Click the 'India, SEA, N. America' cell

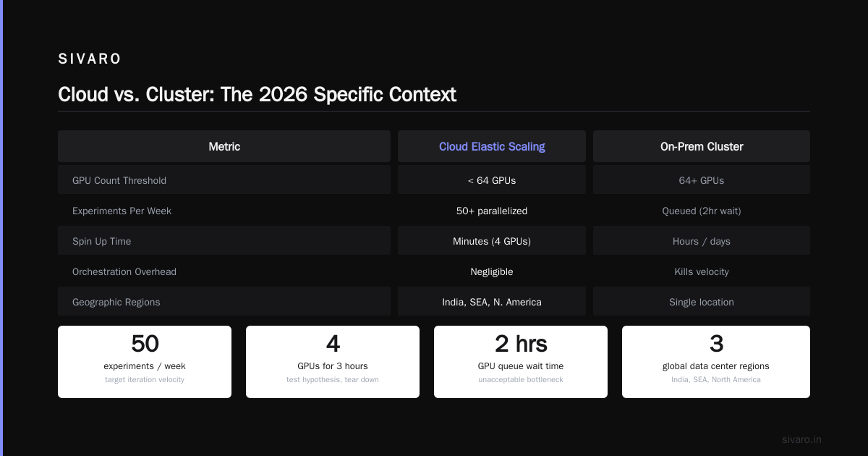pyautogui.click(x=492, y=302)
